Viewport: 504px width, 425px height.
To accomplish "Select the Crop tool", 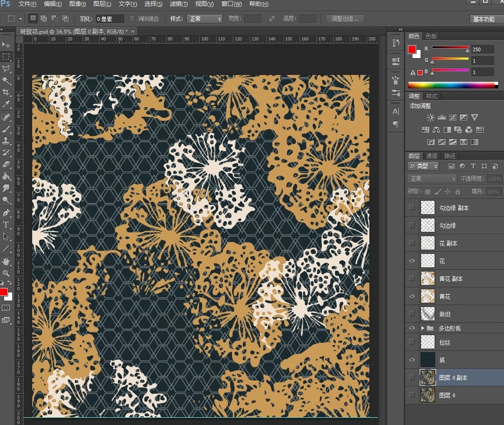I will (6, 92).
